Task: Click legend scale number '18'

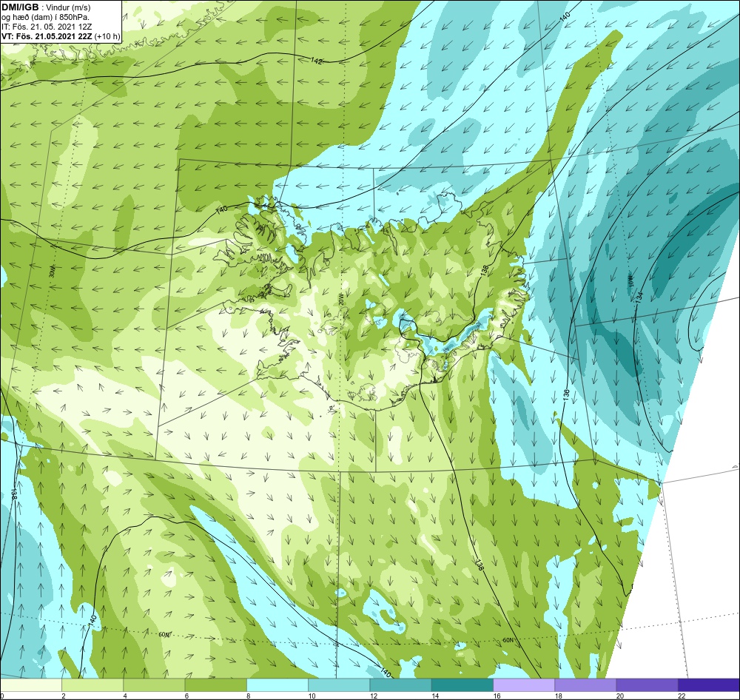Action: coord(558,696)
